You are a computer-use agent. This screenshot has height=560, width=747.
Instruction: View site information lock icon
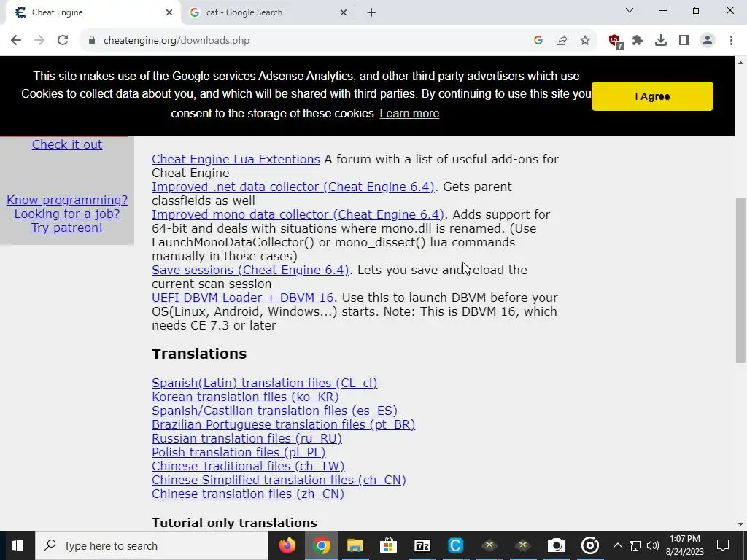click(92, 41)
